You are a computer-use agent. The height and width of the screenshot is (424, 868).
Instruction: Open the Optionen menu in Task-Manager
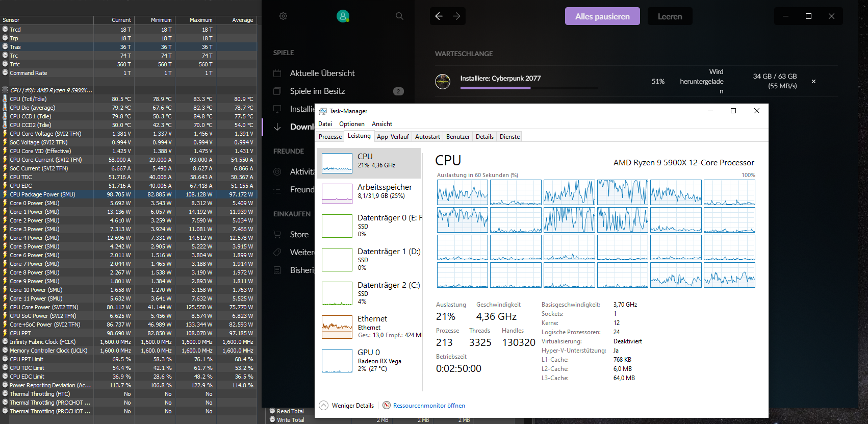pyautogui.click(x=352, y=124)
